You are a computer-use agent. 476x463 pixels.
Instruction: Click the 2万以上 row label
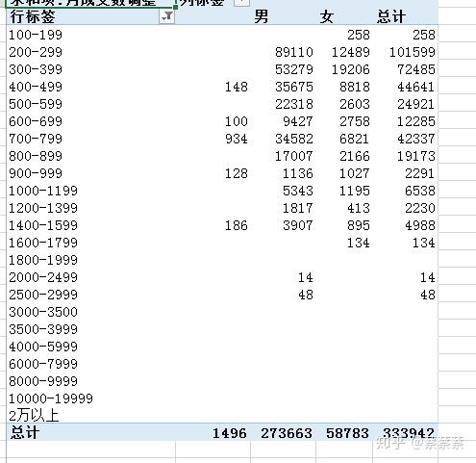click(34, 416)
